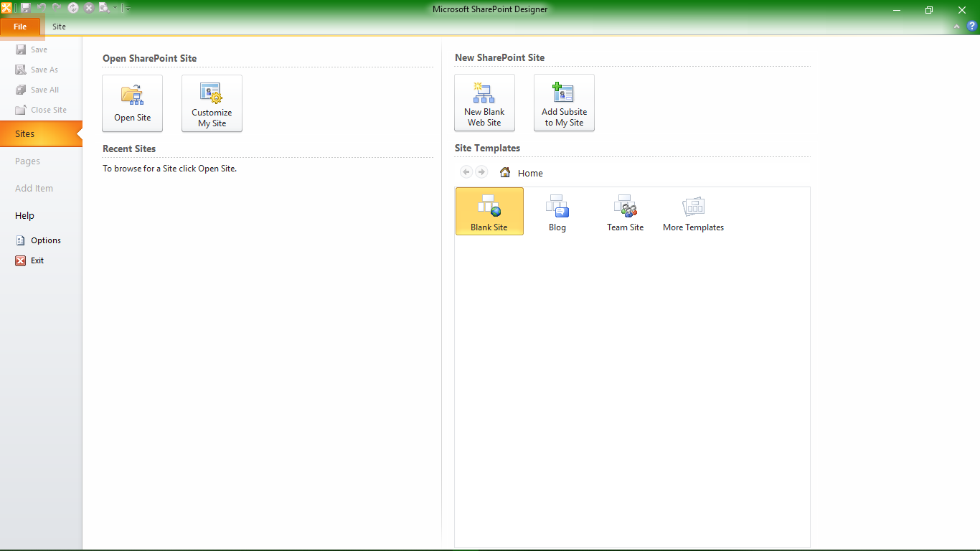Switch to the Site ribbon tab

tap(59, 27)
